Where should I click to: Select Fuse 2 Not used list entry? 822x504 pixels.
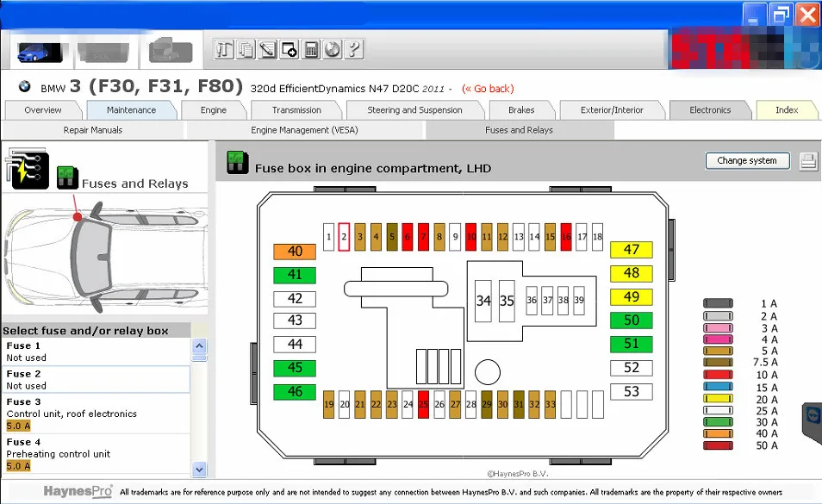pos(97,379)
